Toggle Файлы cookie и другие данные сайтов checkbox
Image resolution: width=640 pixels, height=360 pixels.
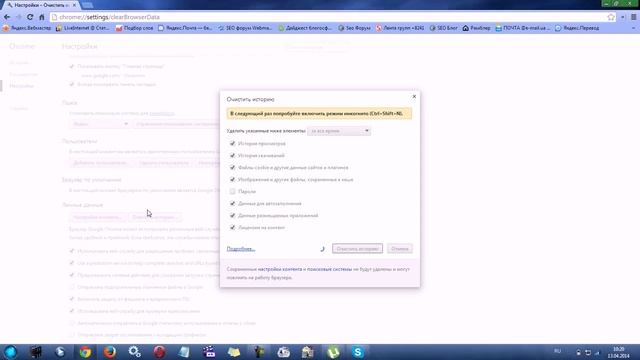[232, 167]
